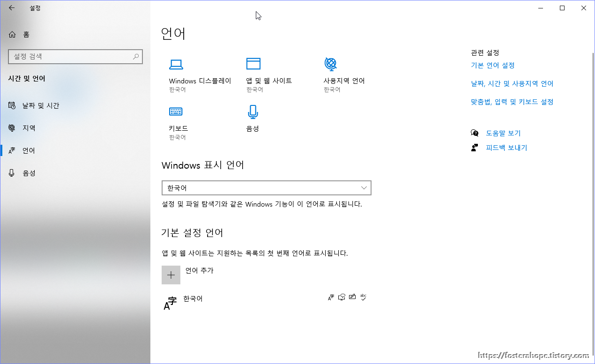This screenshot has height=364, width=595.
Task: Click the 언어 추가 text label
Action: pos(200,270)
